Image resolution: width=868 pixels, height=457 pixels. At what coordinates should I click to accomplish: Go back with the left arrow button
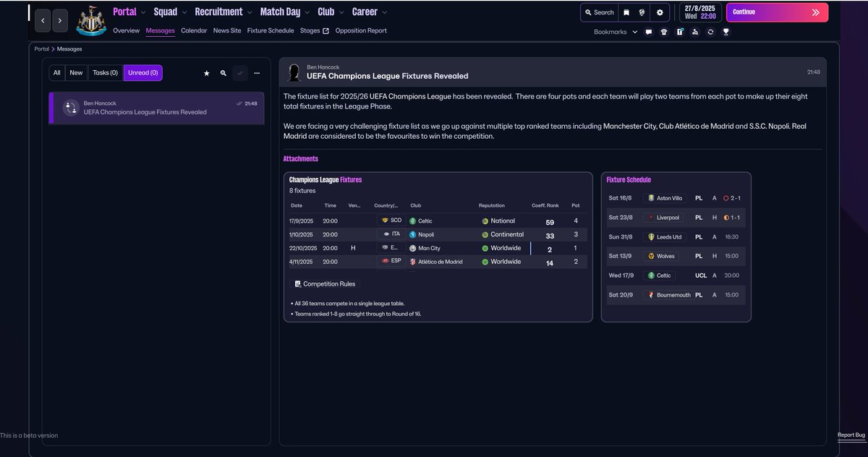pyautogui.click(x=43, y=21)
